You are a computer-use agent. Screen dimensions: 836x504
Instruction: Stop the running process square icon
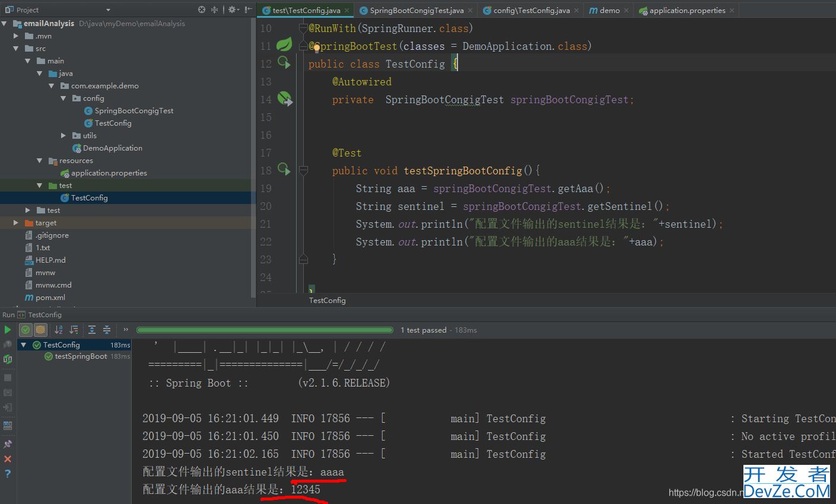[7, 378]
